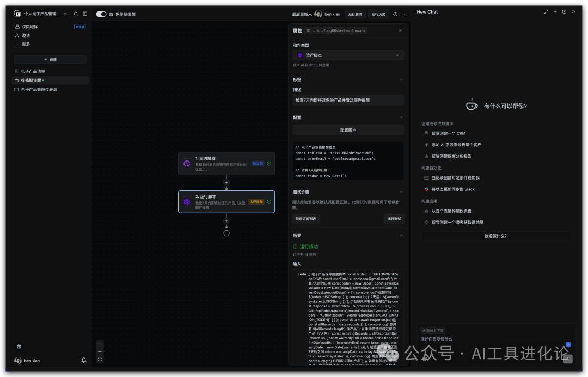
Task: Toggle the 保修期提醒 automation switch
Action: [101, 14]
